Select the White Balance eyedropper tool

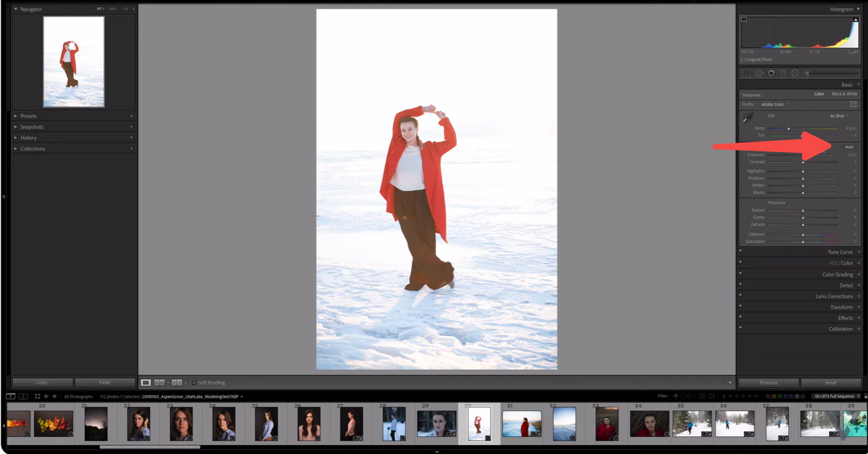coord(747,117)
